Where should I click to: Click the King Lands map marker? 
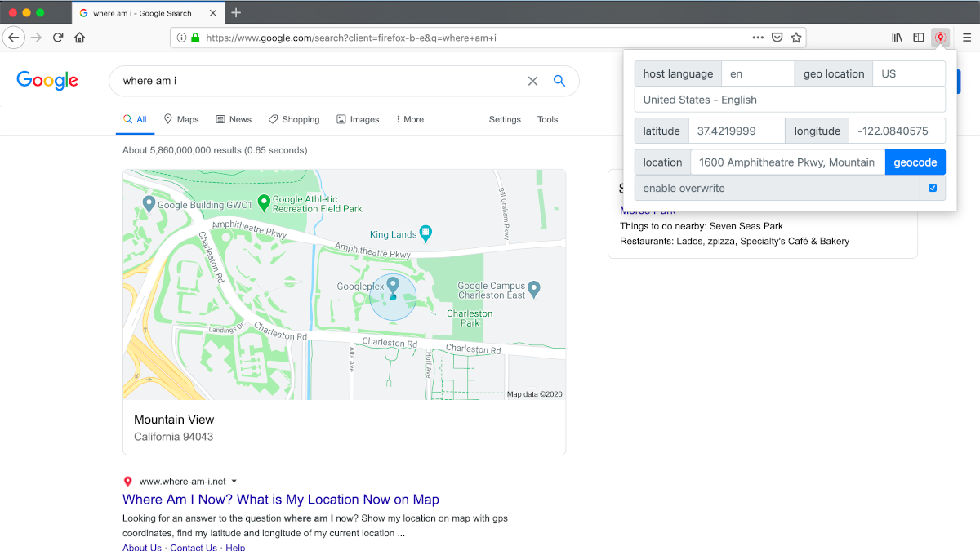point(425,233)
